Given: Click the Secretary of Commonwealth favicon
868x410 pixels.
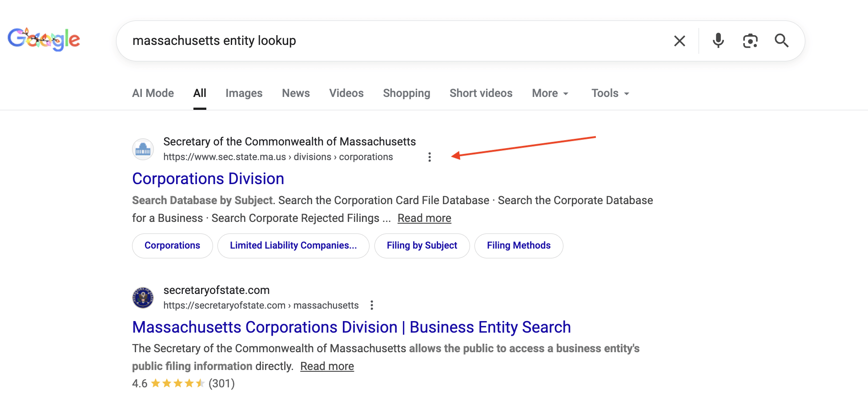Looking at the screenshot, I should (x=143, y=149).
